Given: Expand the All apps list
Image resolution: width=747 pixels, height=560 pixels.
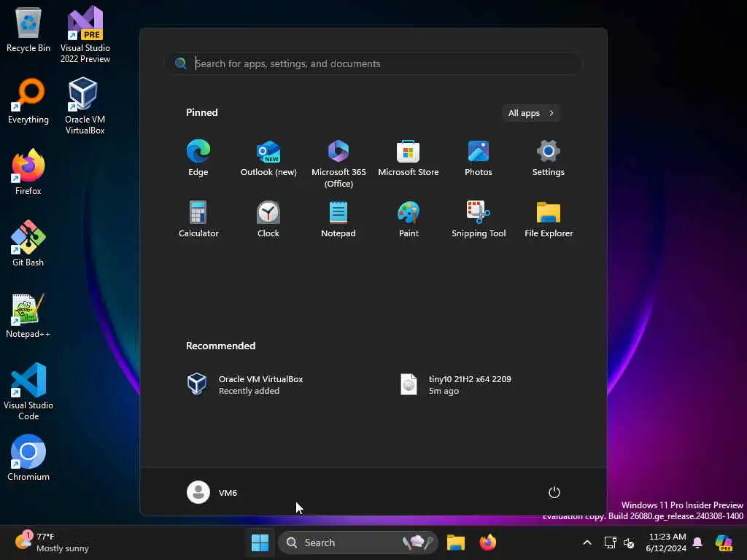Looking at the screenshot, I should (x=531, y=113).
